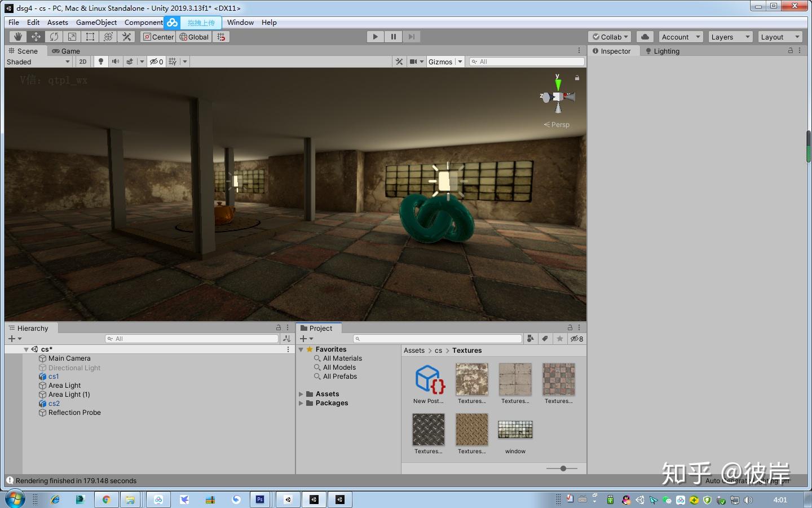812x508 pixels.
Task: Select the Move tool
Action: (x=36, y=36)
